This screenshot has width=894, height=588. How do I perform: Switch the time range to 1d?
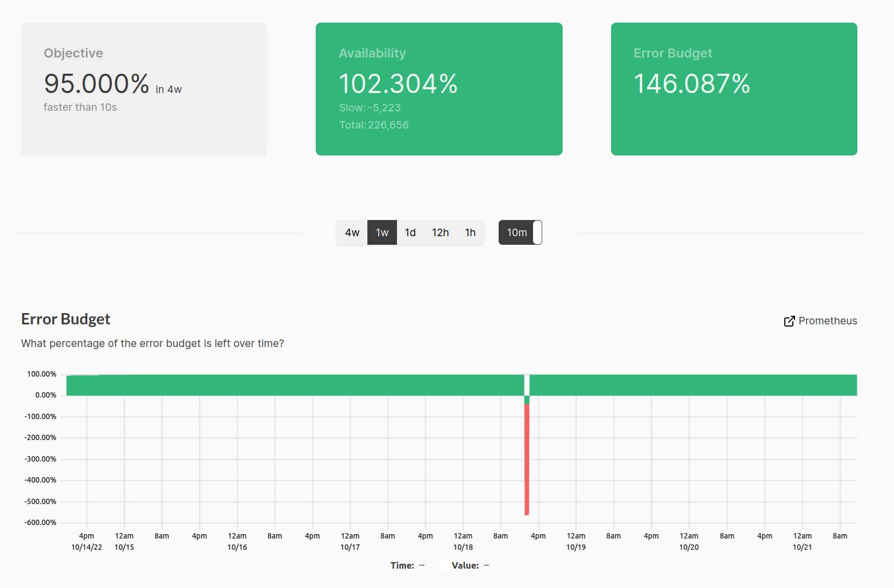[410, 232]
